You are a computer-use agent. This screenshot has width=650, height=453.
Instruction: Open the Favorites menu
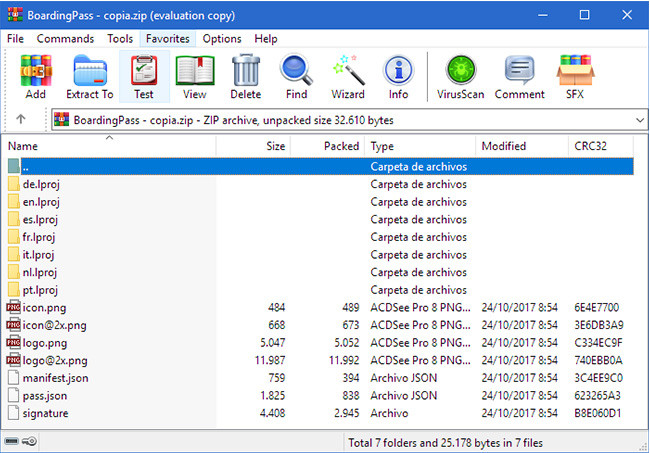click(x=167, y=38)
